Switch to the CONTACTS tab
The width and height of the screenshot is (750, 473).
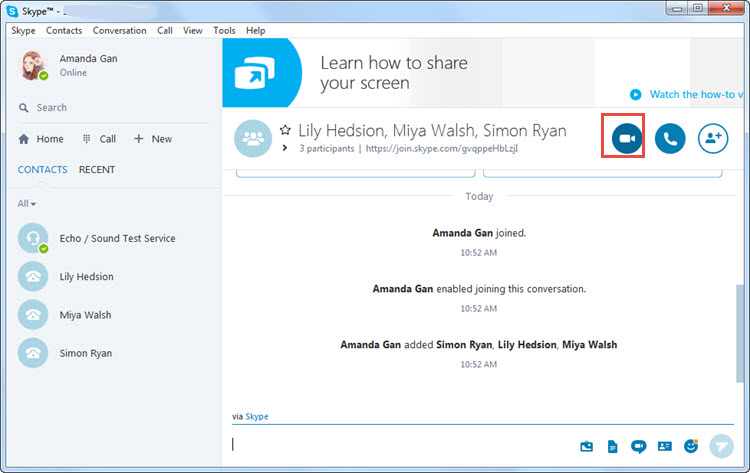click(x=43, y=169)
